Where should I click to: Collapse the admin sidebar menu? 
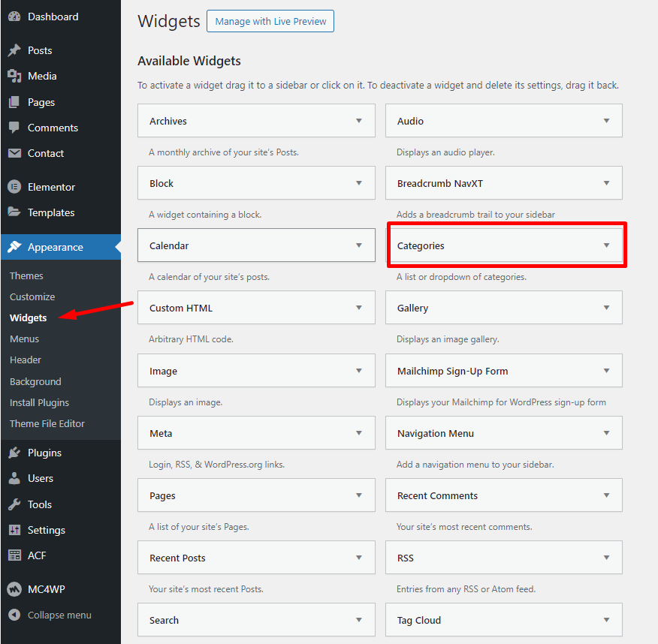pyautogui.click(x=50, y=615)
